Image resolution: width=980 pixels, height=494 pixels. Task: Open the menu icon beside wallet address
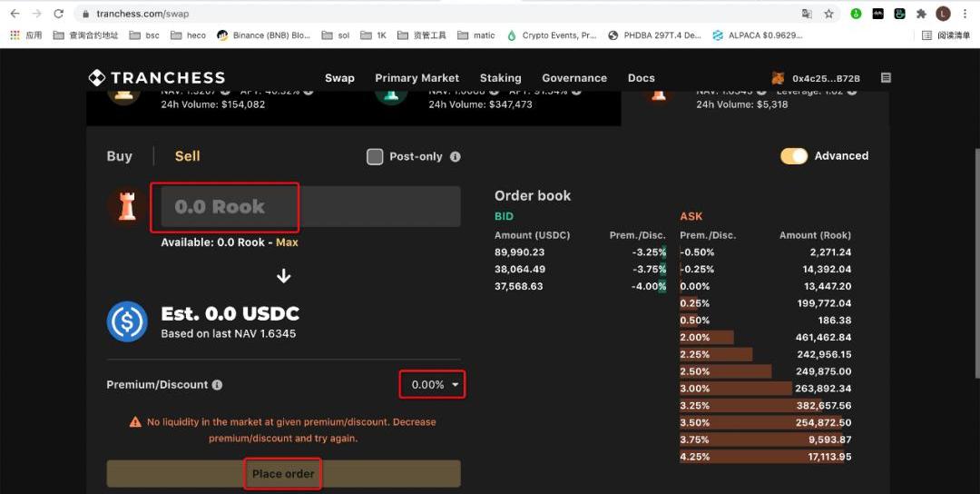[886, 78]
